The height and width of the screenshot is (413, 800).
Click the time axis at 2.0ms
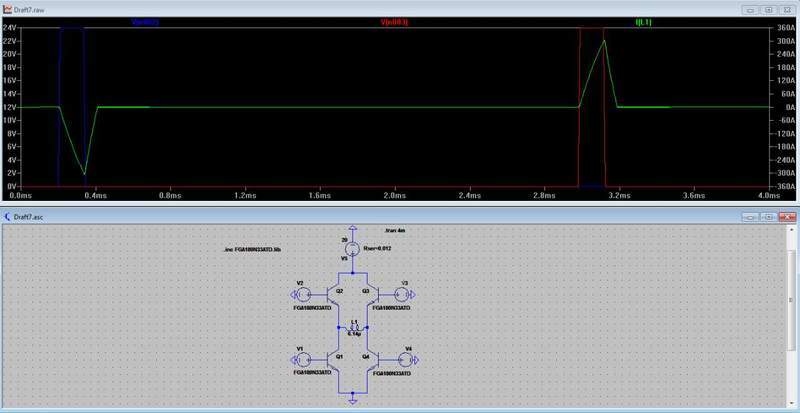click(397, 196)
